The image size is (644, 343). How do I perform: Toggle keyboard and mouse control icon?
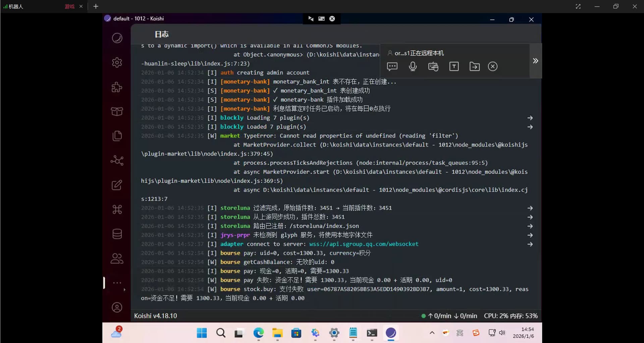[433, 66]
